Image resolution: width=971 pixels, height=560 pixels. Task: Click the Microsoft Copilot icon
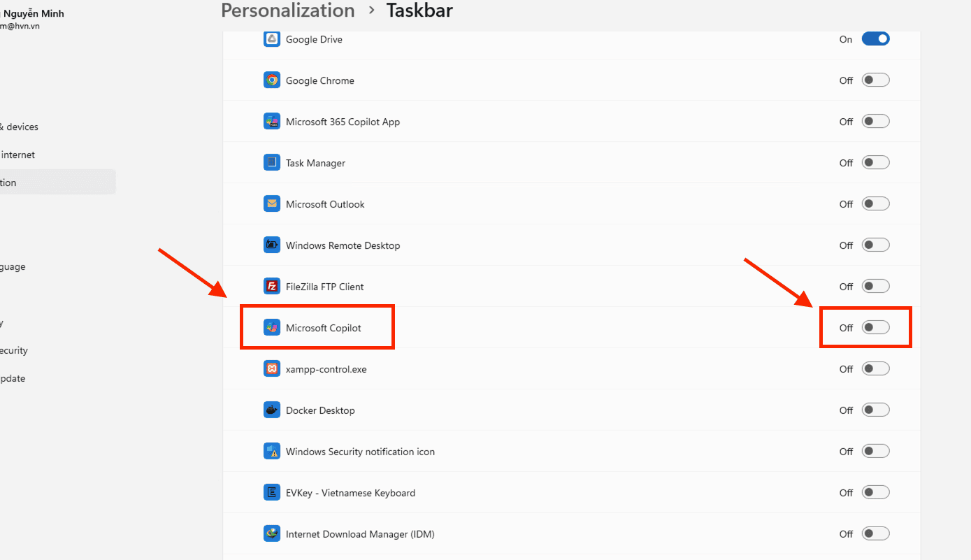point(271,327)
